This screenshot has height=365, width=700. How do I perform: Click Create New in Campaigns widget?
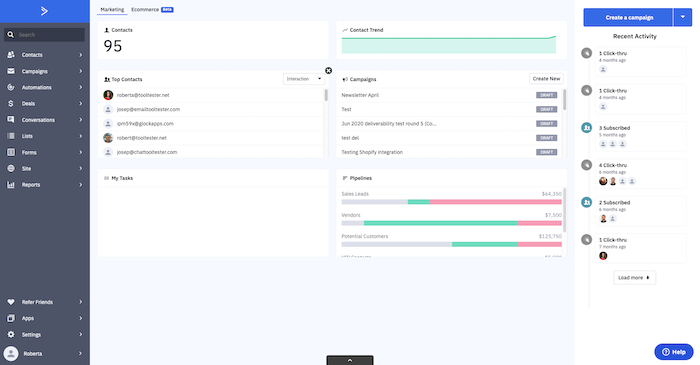coord(546,79)
